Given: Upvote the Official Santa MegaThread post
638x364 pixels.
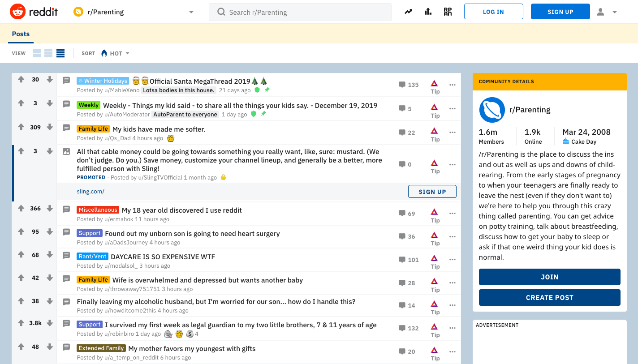Looking at the screenshot, I should 21,79.
